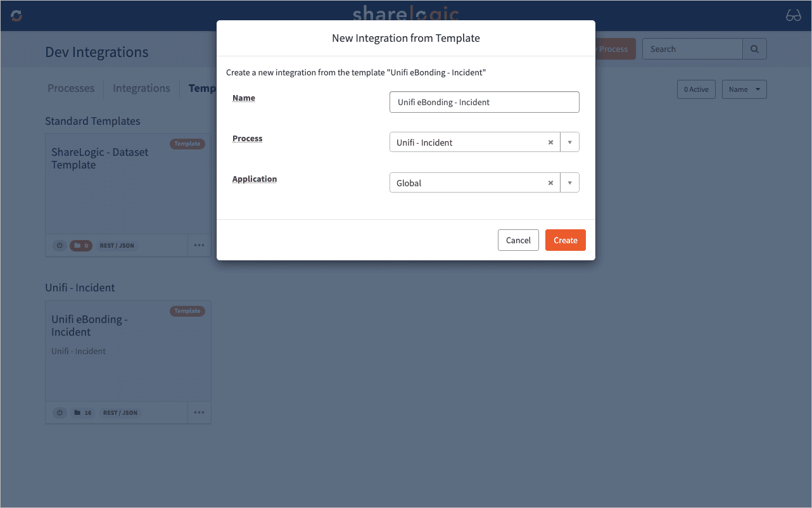Open the ShareLogic - Dataset Template card title
Screen dimensions: 812x508
(x=100, y=158)
